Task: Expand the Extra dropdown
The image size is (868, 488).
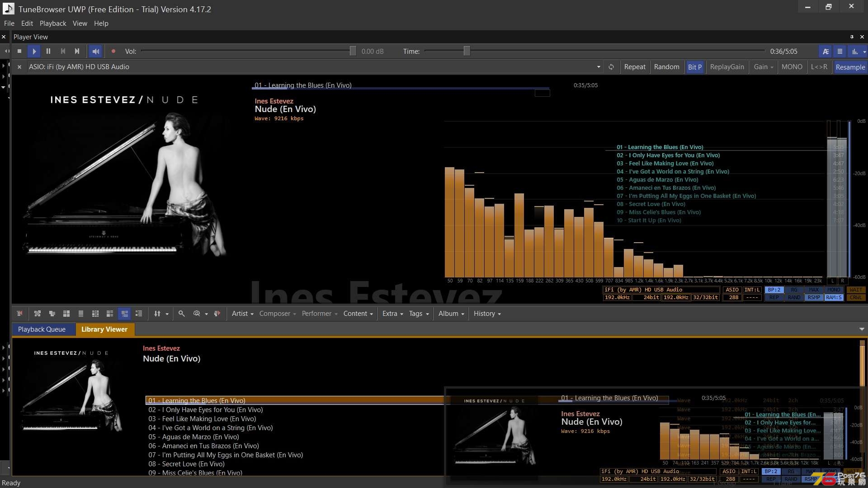Action: click(x=393, y=314)
